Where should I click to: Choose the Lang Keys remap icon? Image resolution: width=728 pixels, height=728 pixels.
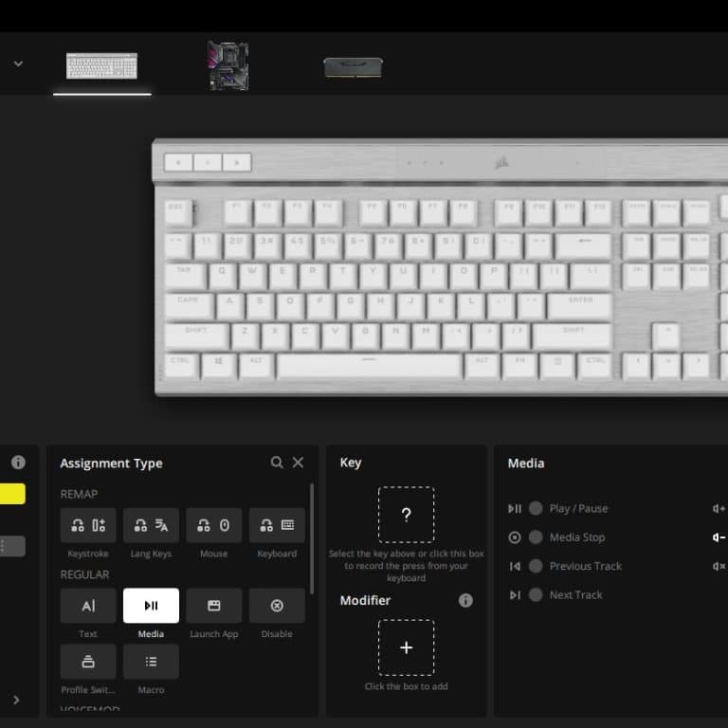151,525
